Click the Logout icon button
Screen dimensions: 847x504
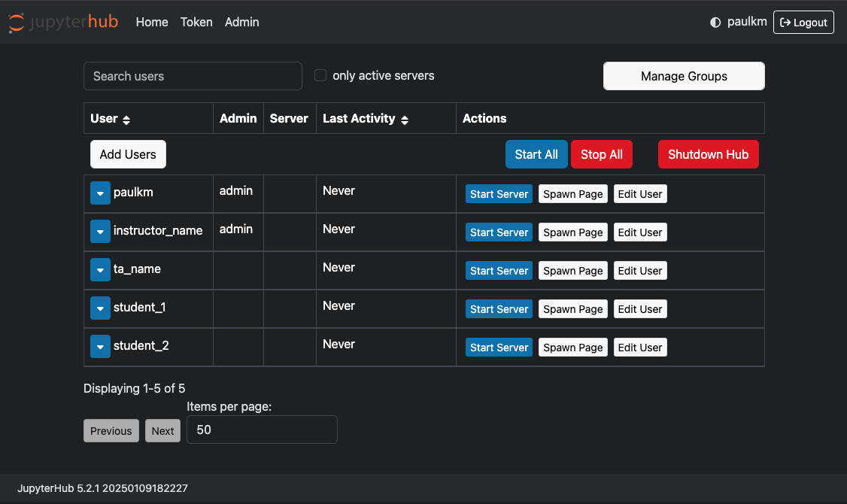coord(803,22)
